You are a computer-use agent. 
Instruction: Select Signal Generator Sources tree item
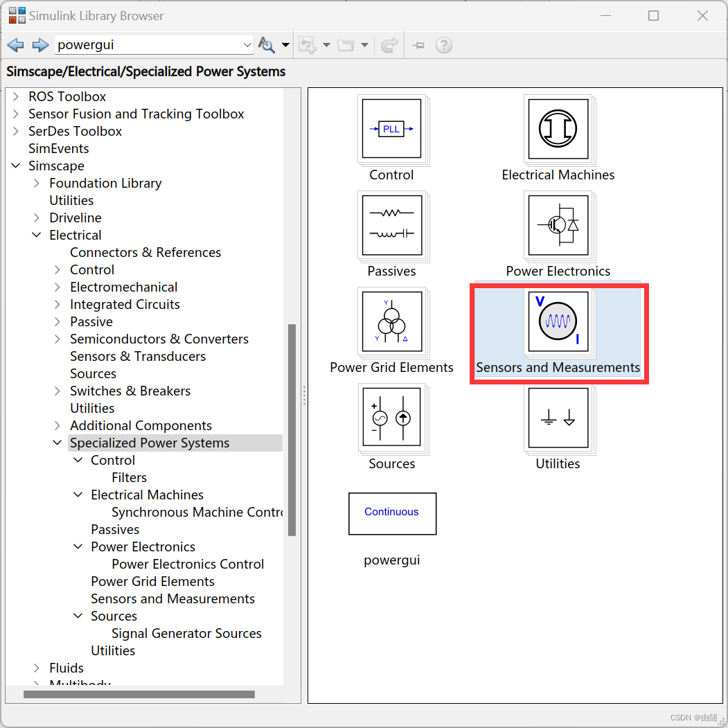(186, 633)
